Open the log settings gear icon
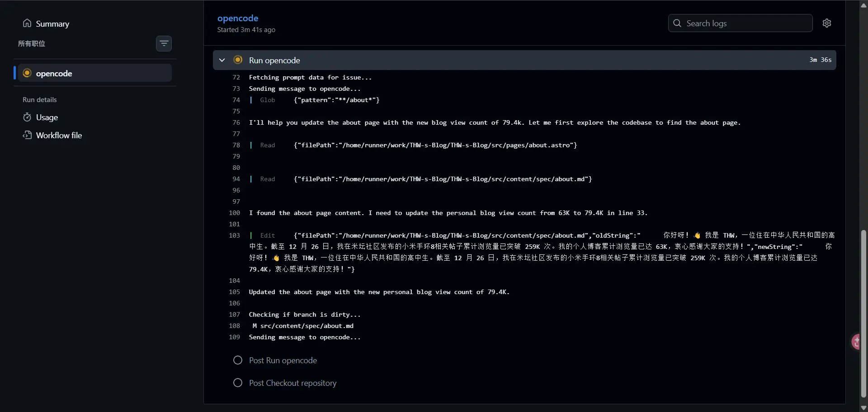Screen dimensions: 868x412 tap(826, 23)
